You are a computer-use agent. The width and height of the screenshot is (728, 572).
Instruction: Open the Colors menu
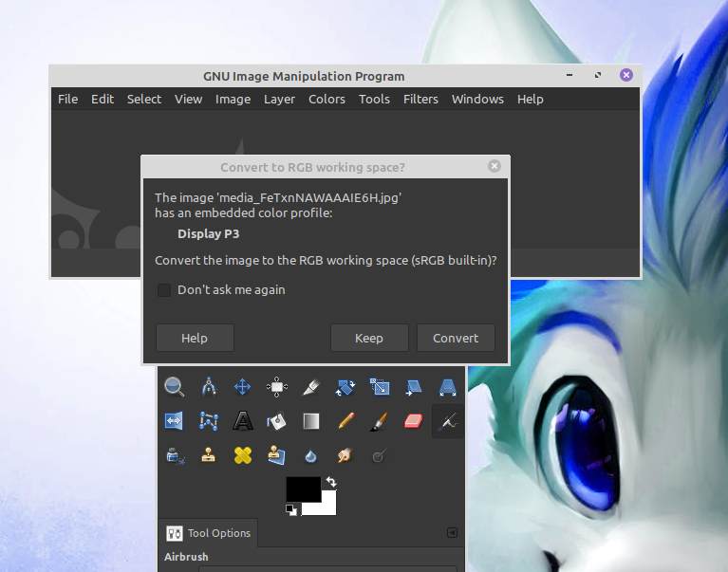click(327, 99)
